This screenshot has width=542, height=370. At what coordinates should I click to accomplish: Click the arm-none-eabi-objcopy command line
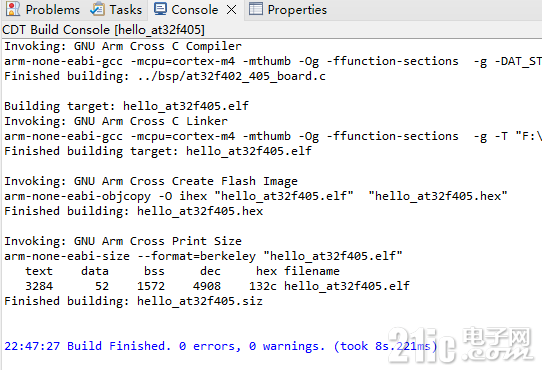tap(256, 196)
